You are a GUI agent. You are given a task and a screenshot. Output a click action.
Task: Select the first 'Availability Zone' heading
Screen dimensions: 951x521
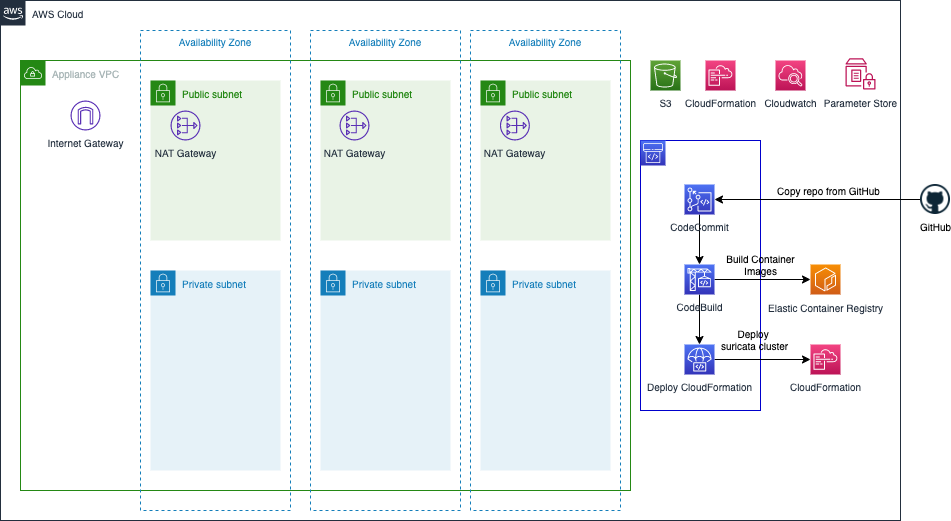(215, 42)
